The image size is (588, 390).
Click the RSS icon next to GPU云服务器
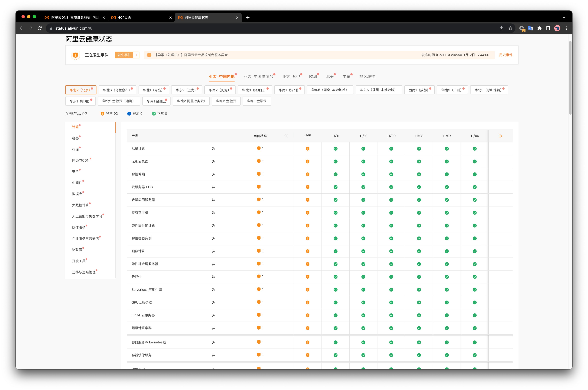213,302
